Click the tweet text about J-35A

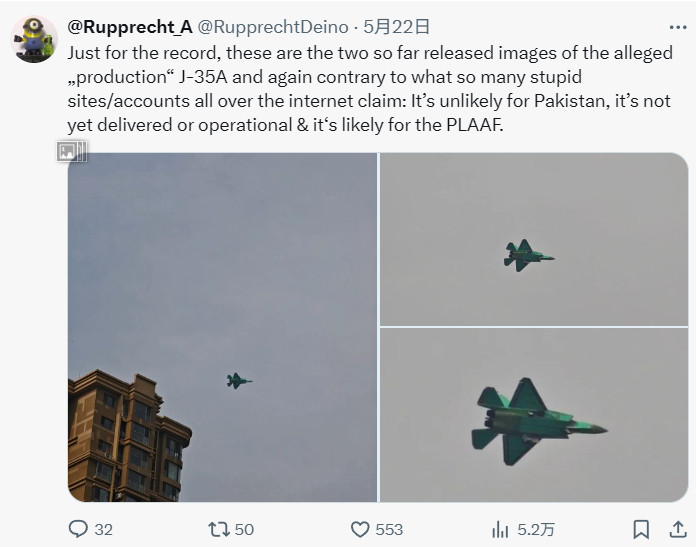pos(370,89)
